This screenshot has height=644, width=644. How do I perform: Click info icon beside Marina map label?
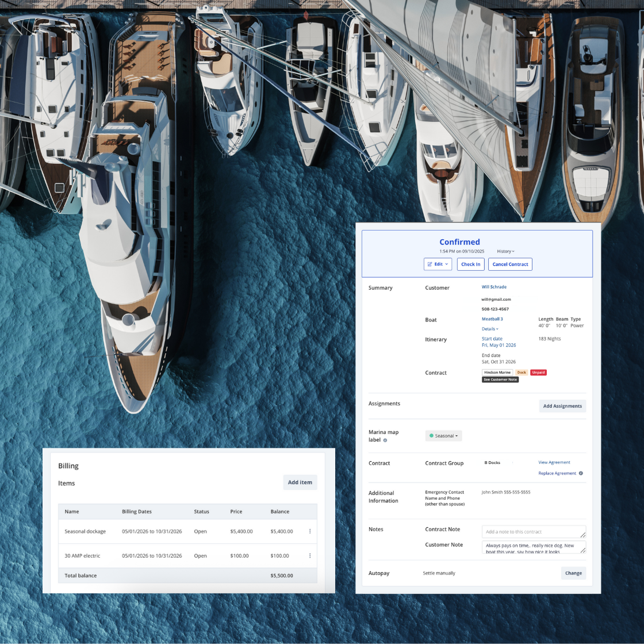click(385, 440)
